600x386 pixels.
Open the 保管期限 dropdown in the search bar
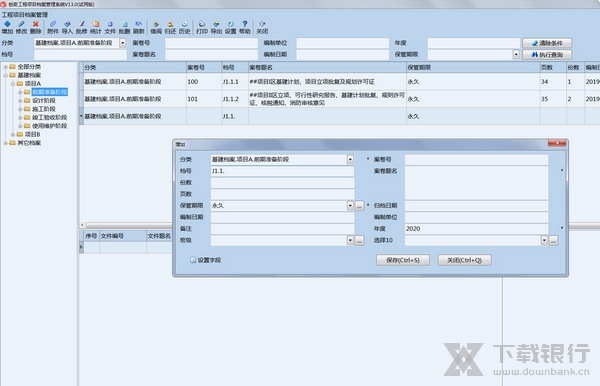pyautogui.click(x=516, y=55)
